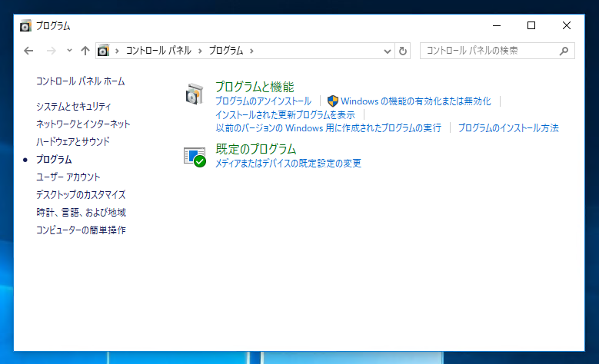Image resolution: width=599 pixels, height=364 pixels.
Task: Minimize the プログラム window
Action: [x=497, y=25]
